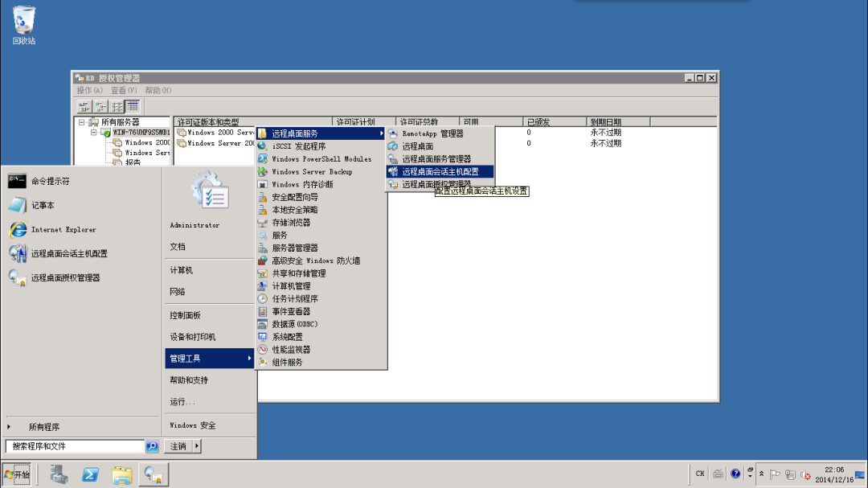The height and width of the screenshot is (488, 868).
Task: Launch Server Manager from the taskbar
Action: [x=59, y=474]
